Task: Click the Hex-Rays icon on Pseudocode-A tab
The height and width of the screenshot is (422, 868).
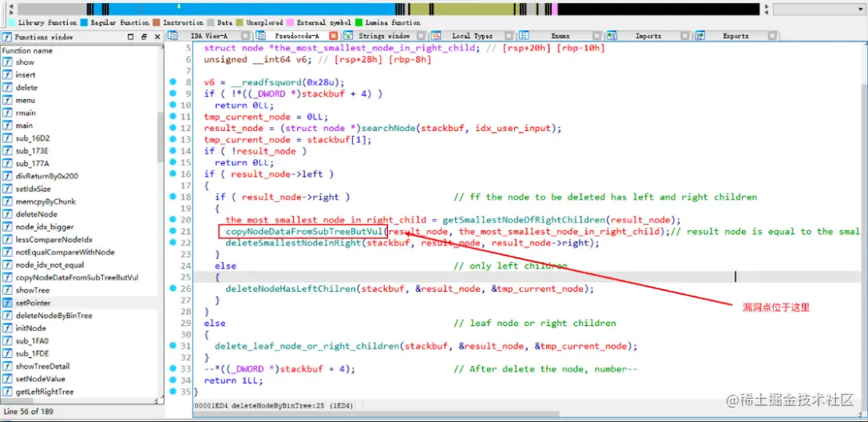Action: [x=261, y=36]
